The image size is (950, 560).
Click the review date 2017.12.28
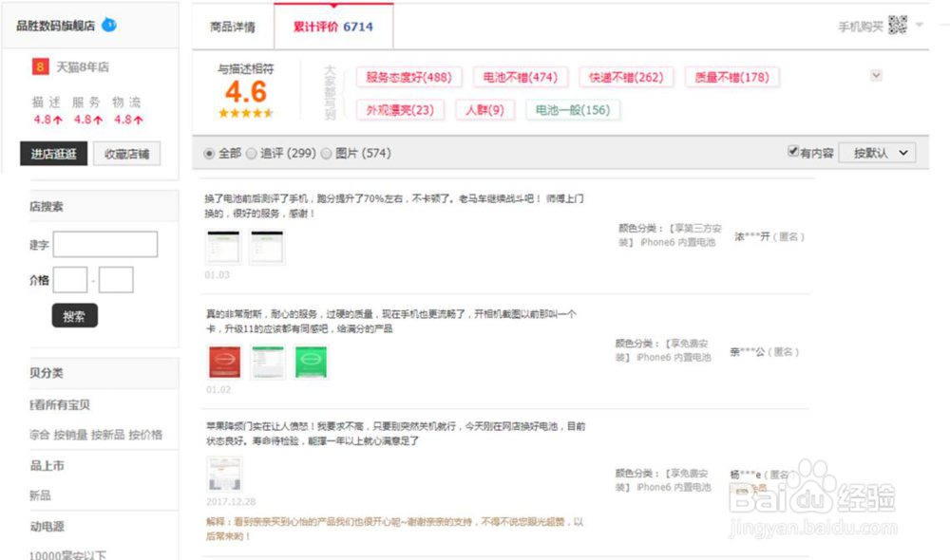pyautogui.click(x=231, y=501)
